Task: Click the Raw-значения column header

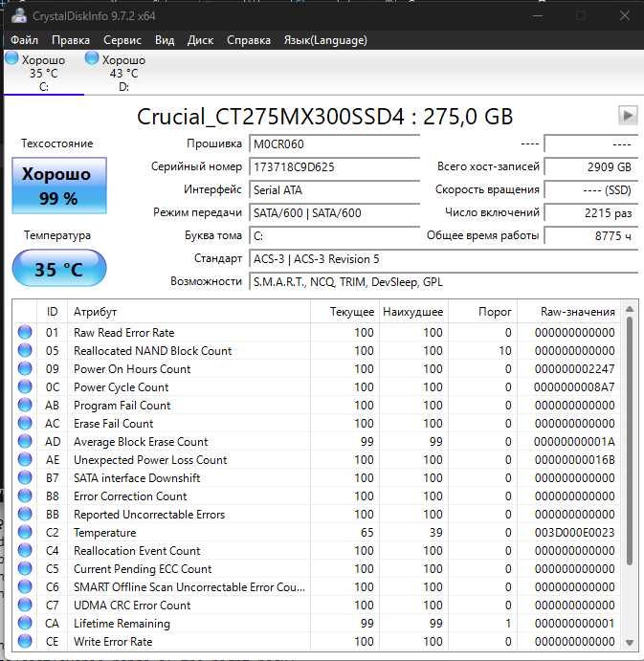Action: 568,312
